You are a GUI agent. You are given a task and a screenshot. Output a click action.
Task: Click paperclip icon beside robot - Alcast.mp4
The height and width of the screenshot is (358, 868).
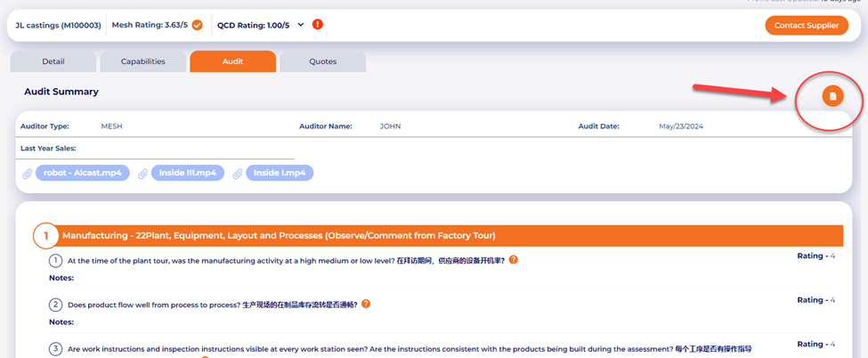(28, 174)
